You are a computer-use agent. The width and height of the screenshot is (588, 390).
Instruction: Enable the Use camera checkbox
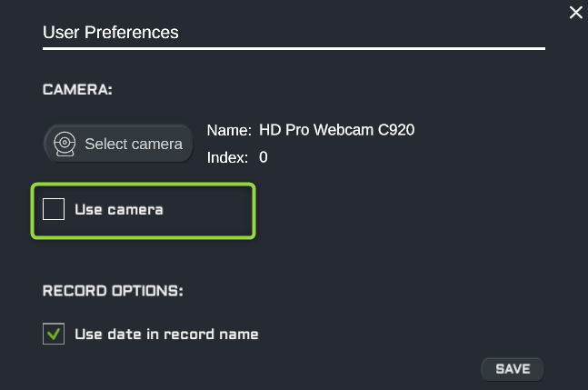54,209
